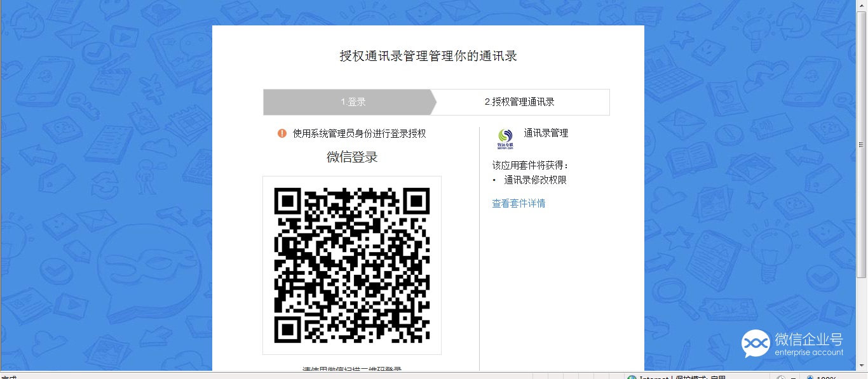Click the 授权通讯录管理管理你的通讯录 page title
Image resolution: width=868 pixels, height=379 pixels.
[x=428, y=56]
